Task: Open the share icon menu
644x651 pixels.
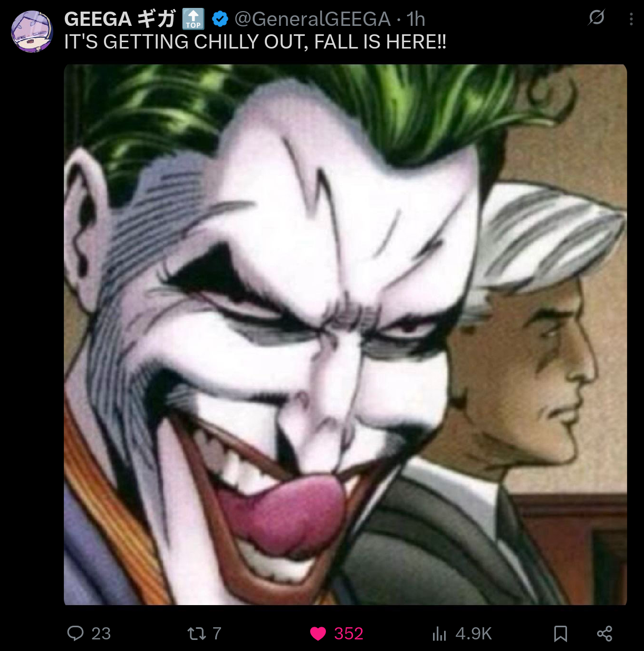Action: coord(604,634)
